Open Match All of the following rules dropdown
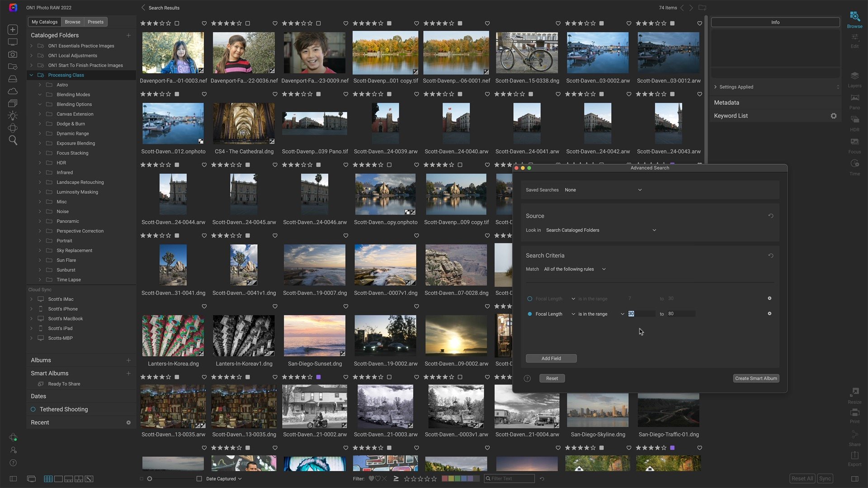The width and height of the screenshot is (868, 488). pyautogui.click(x=574, y=269)
